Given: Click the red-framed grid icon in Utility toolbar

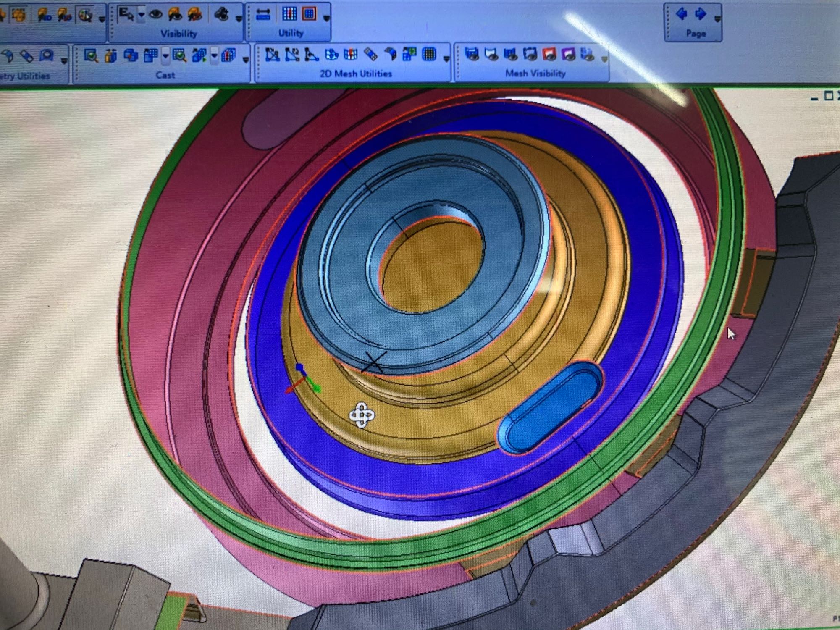Looking at the screenshot, I should (x=310, y=14).
